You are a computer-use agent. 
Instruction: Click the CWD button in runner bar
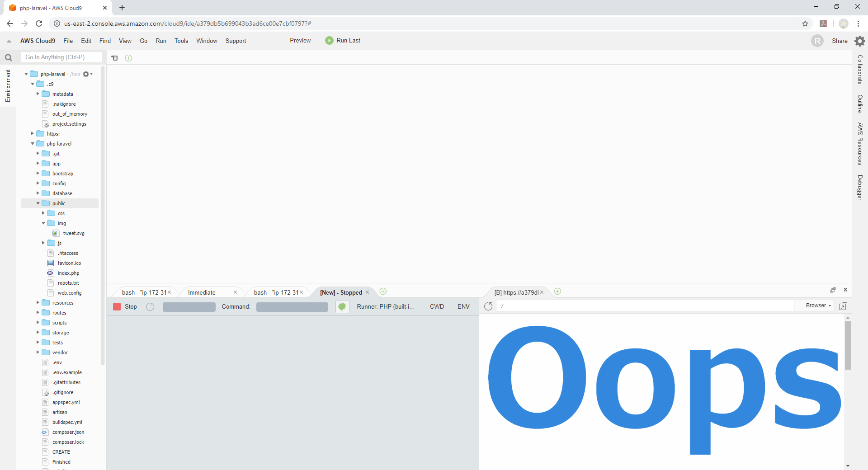[x=437, y=307]
